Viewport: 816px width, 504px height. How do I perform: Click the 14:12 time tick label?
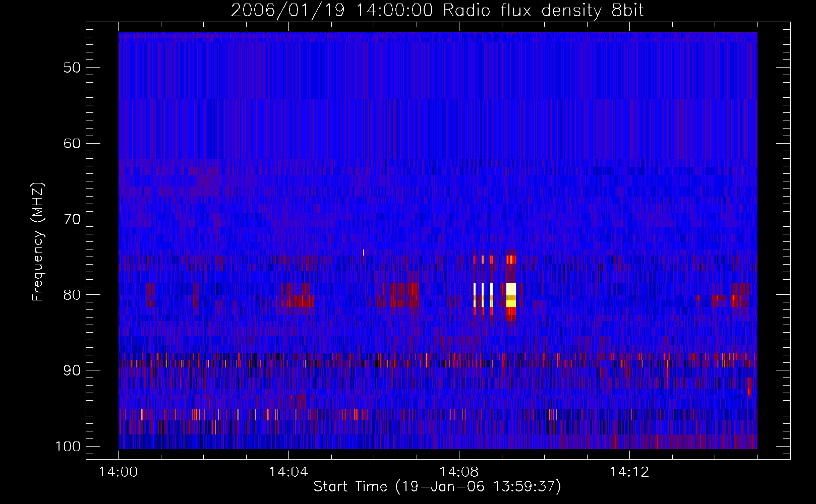pos(629,472)
